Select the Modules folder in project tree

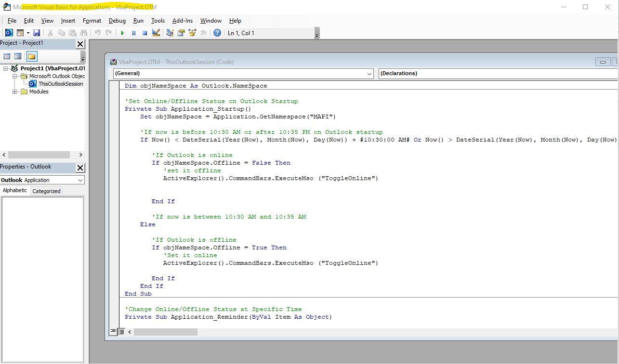click(39, 91)
